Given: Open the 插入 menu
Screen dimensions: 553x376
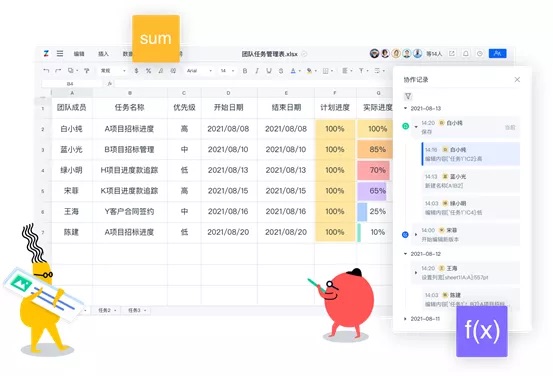Looking at the screenshot, I should coord(103,54).
